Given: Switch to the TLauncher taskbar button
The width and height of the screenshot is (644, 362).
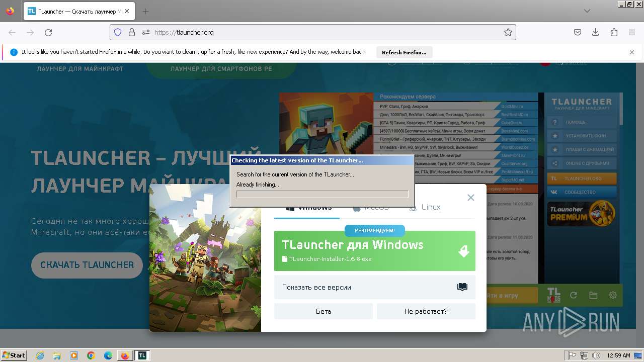Looking at the screenshot, I should click(142, 355).
